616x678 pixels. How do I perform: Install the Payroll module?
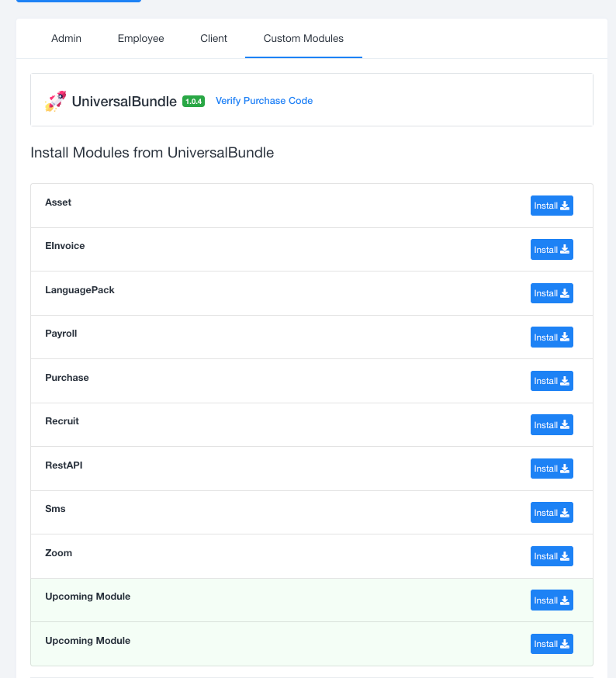click(552, 337)
